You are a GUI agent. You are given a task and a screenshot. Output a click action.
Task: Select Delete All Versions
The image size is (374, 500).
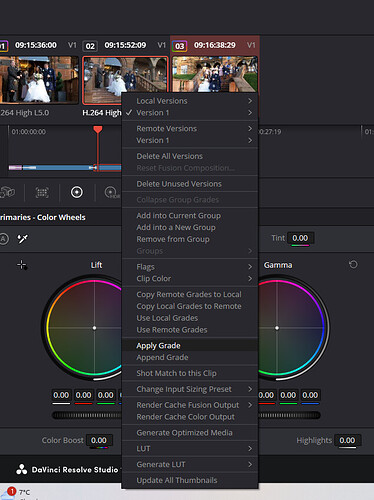click(190, 156)
